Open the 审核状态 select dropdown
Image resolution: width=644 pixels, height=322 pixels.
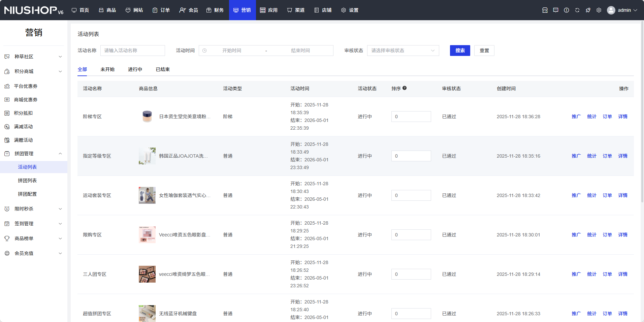click(403, 51)
